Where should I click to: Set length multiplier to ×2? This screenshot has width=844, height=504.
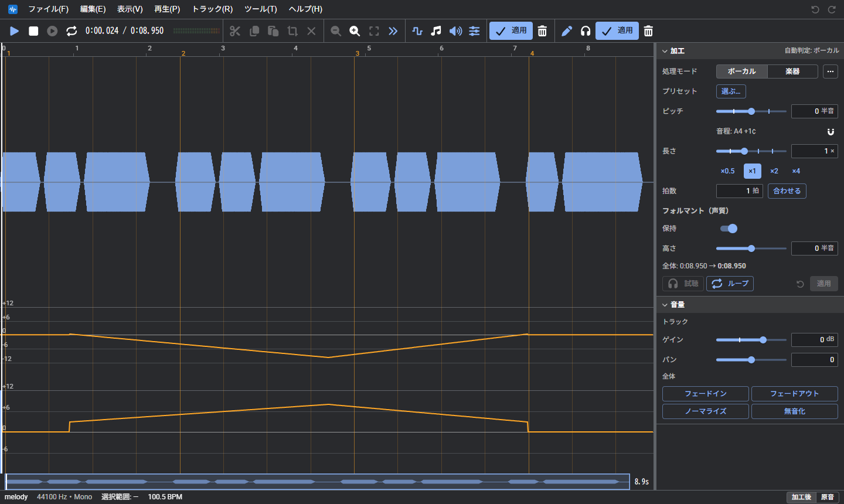click(x=774, y=171)
